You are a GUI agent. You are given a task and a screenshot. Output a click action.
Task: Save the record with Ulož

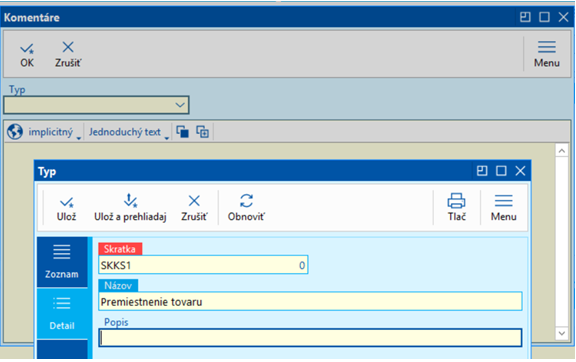click(x=66, y=208)
